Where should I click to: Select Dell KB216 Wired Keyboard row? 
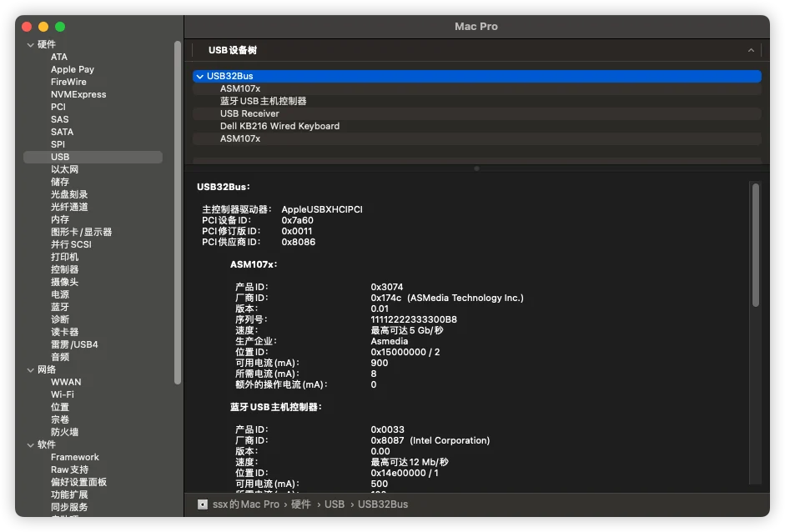coord(477,127)
